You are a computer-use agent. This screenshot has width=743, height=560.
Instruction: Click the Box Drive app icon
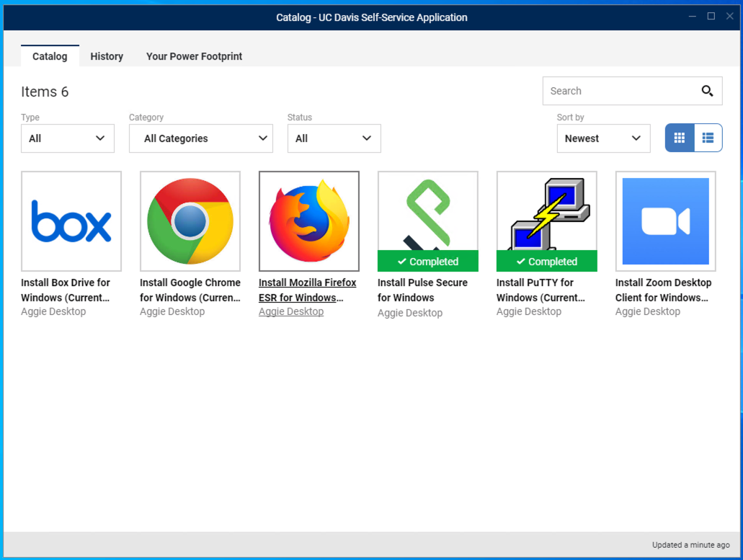[71, 221]
